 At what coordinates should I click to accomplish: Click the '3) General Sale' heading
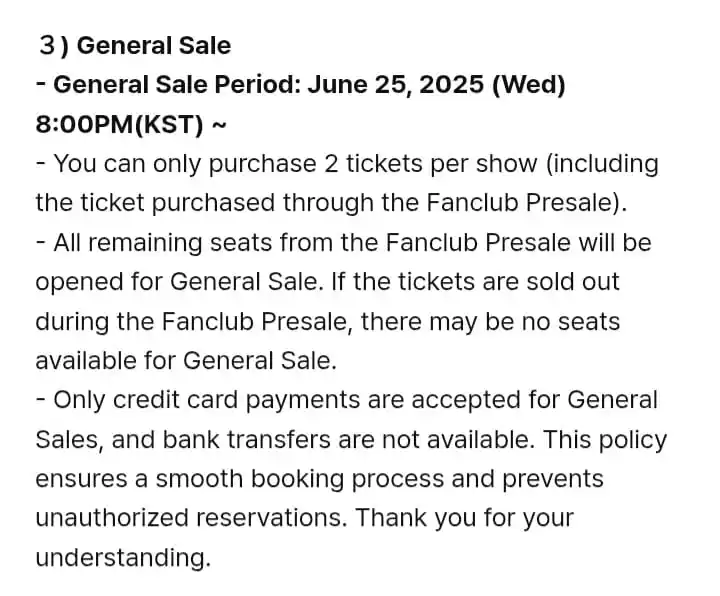(135, 46)
